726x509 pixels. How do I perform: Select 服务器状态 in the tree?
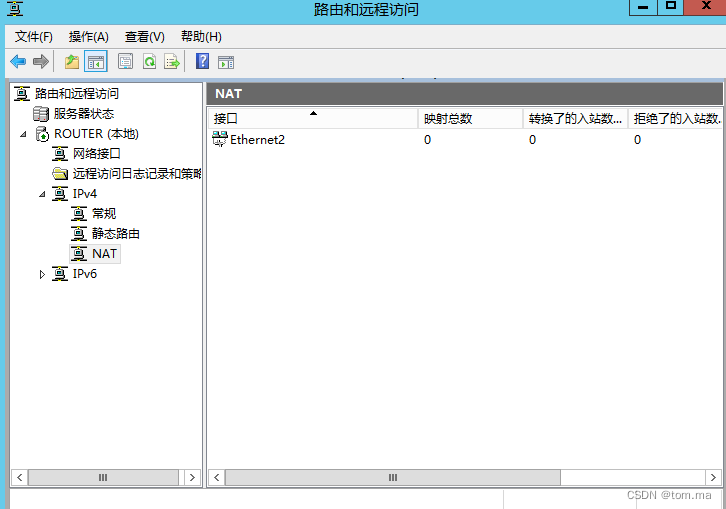click(83, 113)
